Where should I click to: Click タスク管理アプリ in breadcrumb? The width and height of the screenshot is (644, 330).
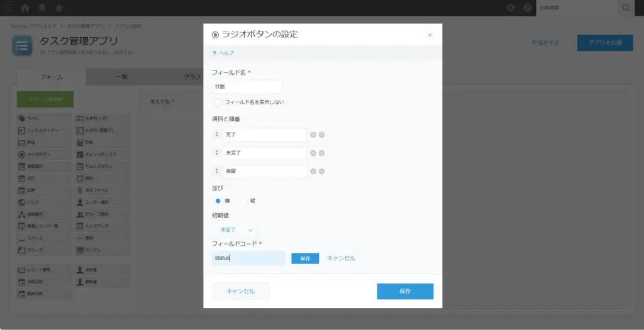point(86,26)
